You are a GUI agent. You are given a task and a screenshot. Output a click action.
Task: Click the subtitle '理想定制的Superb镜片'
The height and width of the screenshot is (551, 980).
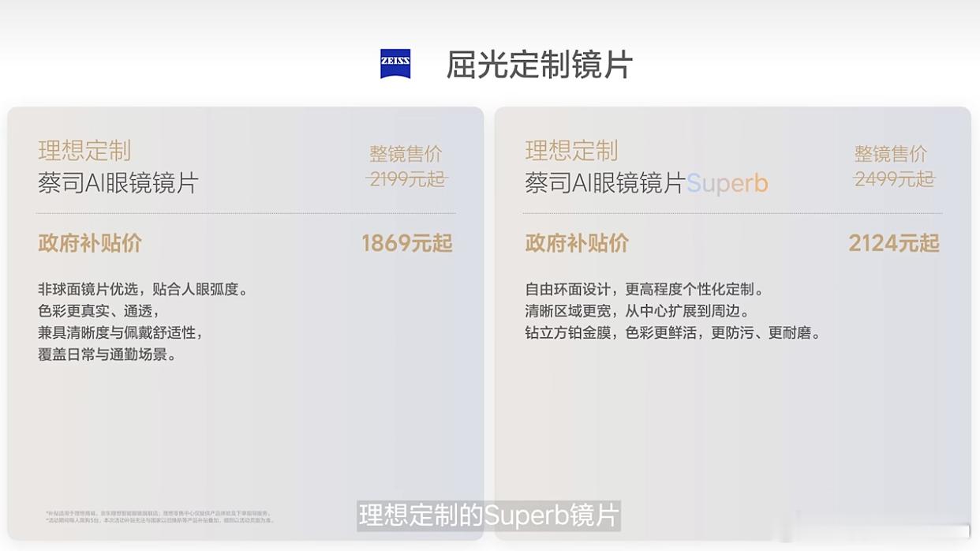[x=489, y=515]
